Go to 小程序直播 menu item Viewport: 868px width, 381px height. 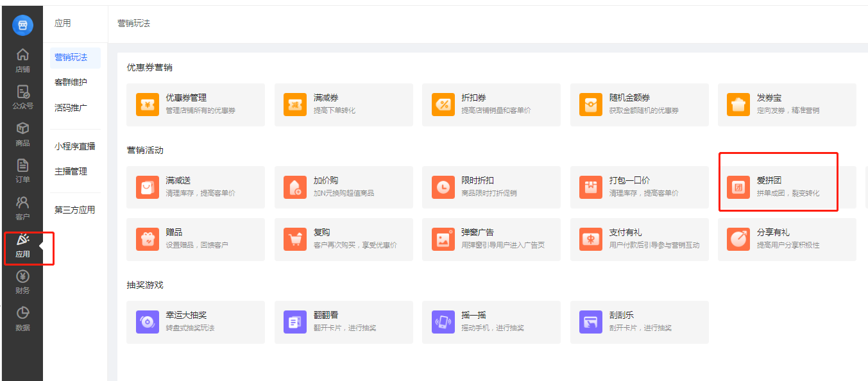coord(75,146)
